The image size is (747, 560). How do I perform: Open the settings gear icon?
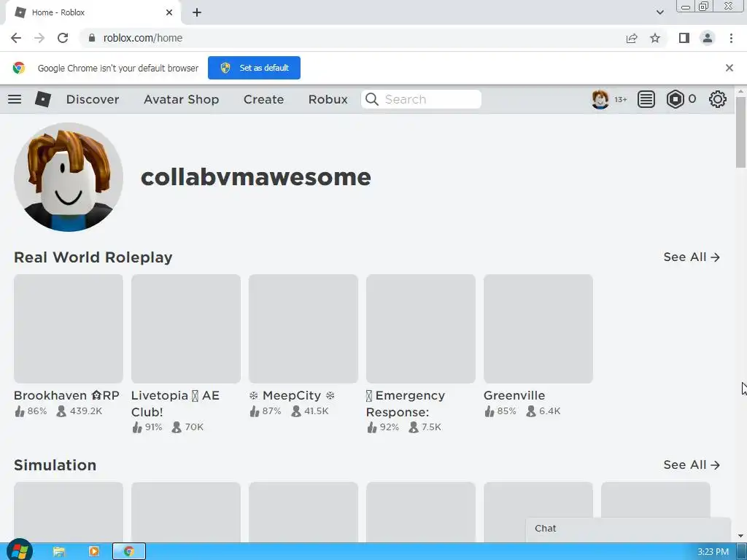click(718, 99)
